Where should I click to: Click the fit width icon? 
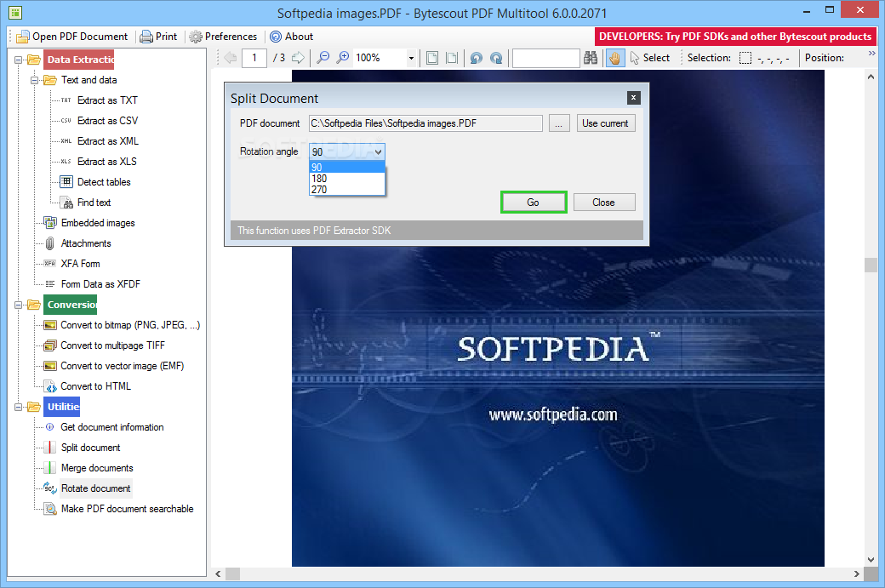click(x=452, y=58)
